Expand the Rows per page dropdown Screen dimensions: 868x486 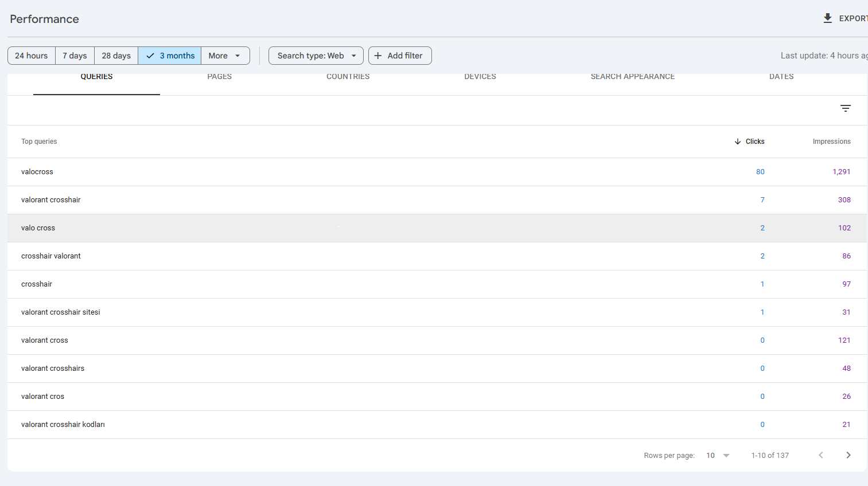tap(718, 455)
